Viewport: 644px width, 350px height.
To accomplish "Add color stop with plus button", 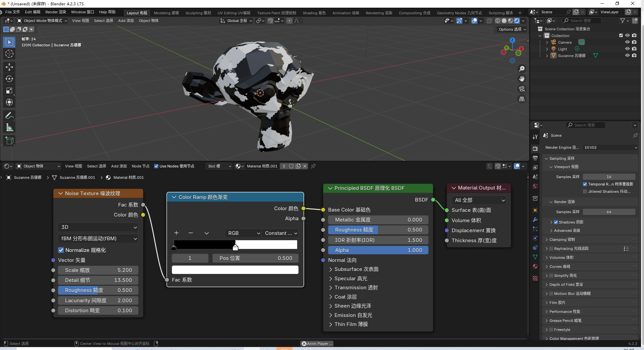I will tap(176, 233).
